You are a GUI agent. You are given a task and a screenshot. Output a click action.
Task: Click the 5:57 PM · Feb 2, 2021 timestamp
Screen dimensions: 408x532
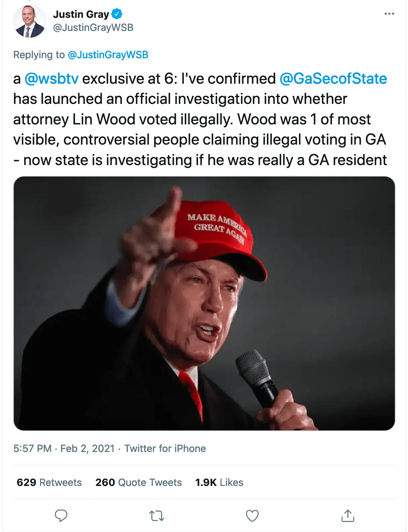pyautogui.click(x=64, y=448)
